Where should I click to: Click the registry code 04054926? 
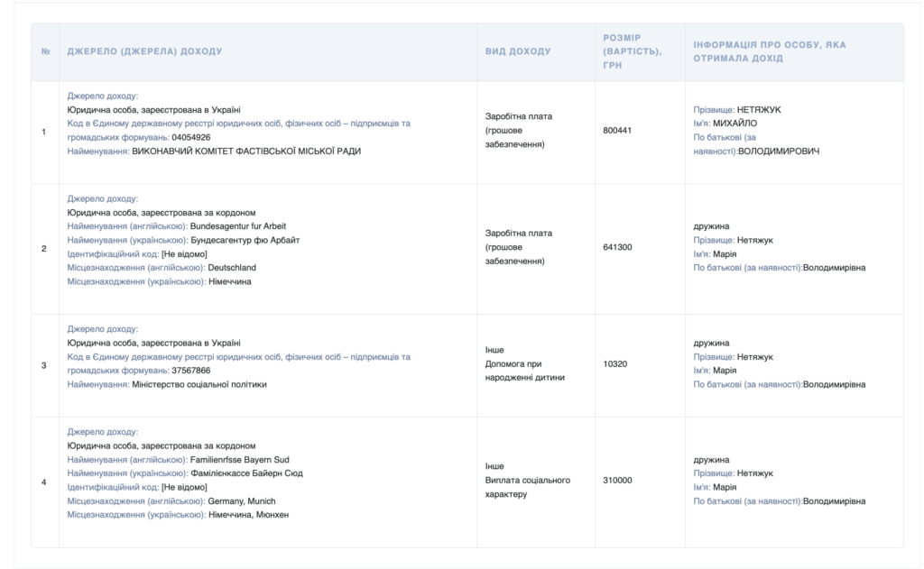coord(191,137)
